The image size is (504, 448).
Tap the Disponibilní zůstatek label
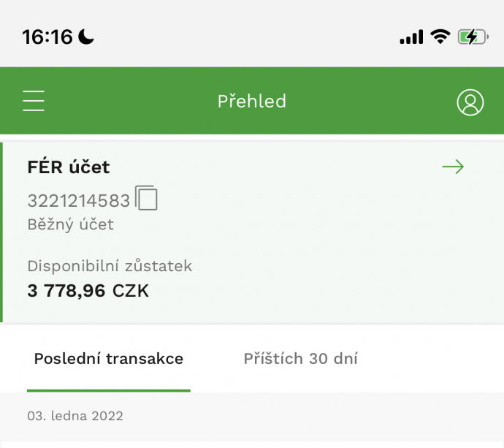click(x=110, y=266)
